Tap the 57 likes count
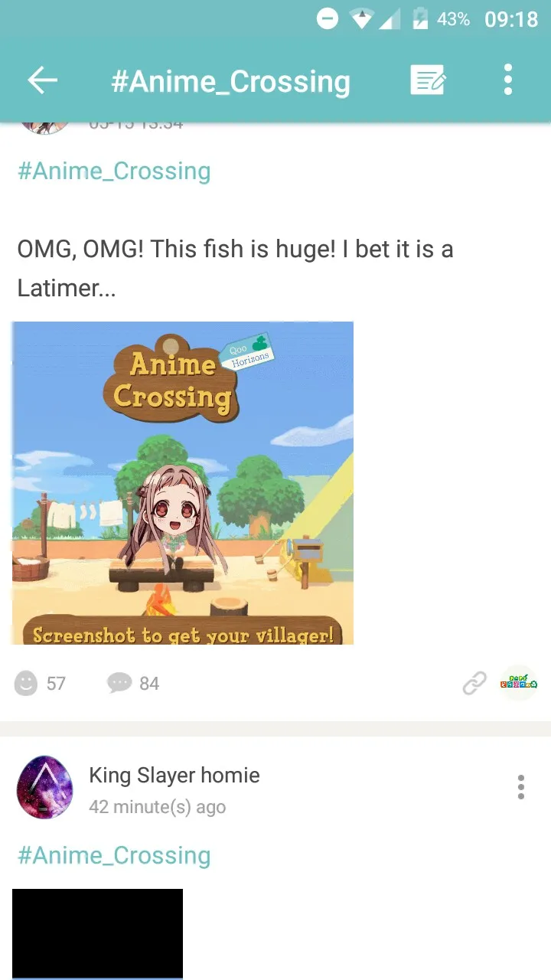551x980 pixels. click(56, 684)
